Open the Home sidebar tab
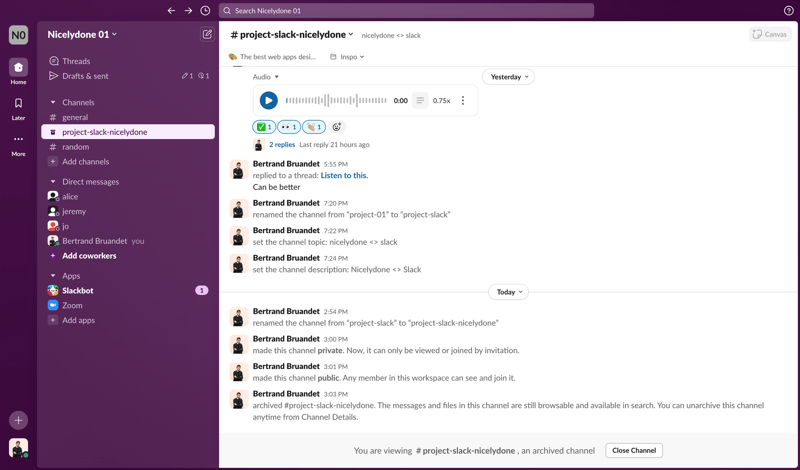The height and width of the screenshot is (470, 800). (x=18, y=71)
